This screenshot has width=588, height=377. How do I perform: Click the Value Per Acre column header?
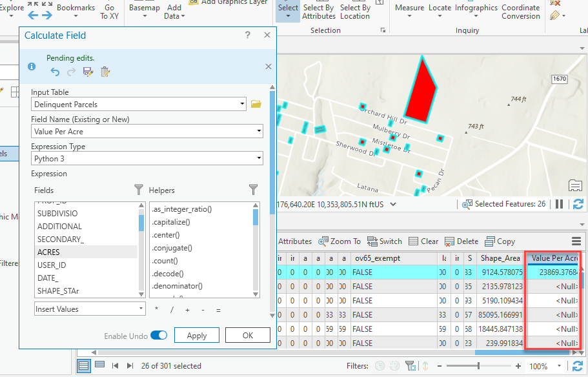point(553,258)
